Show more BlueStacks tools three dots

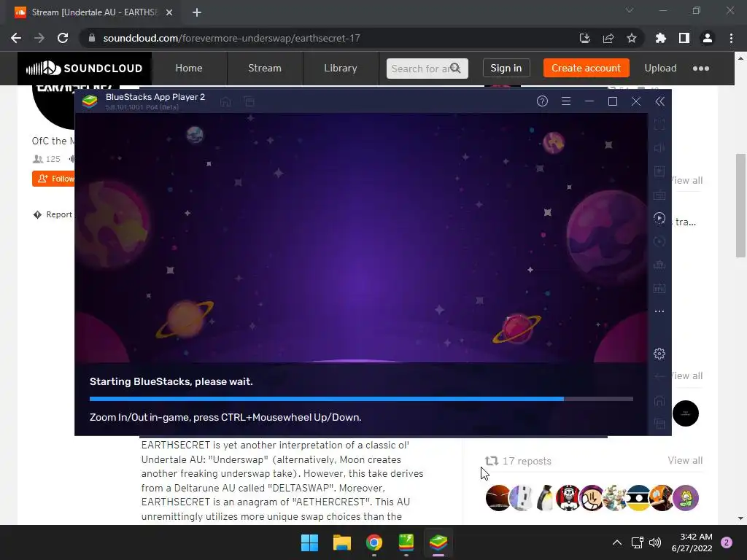tap(659, 311)
